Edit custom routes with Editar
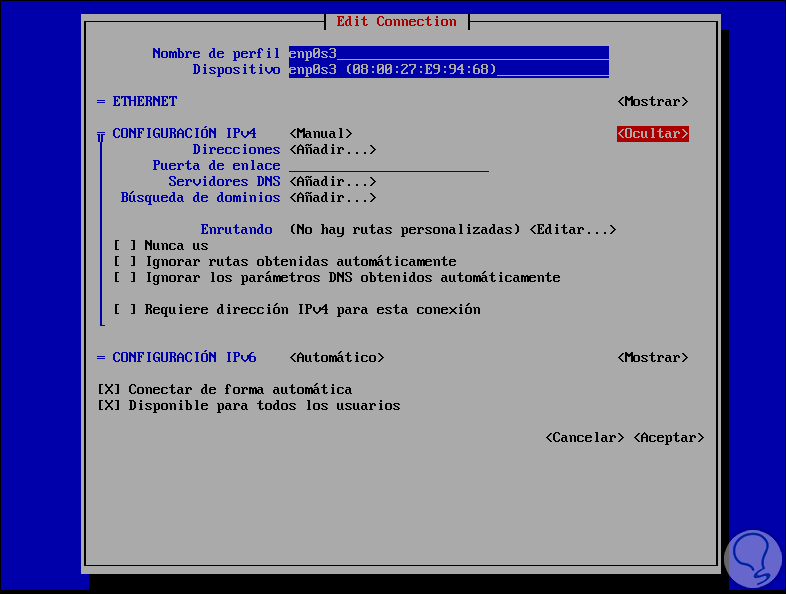This screenshot has height=594, width=786. [573, 230]
